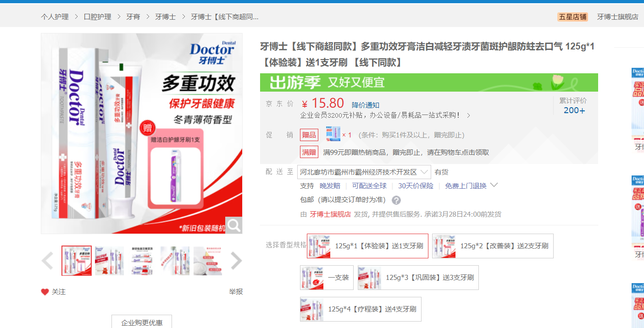Click the magnifier icon on product image
The height and width of the screenshot is (328, 644).
coord(234,225)
